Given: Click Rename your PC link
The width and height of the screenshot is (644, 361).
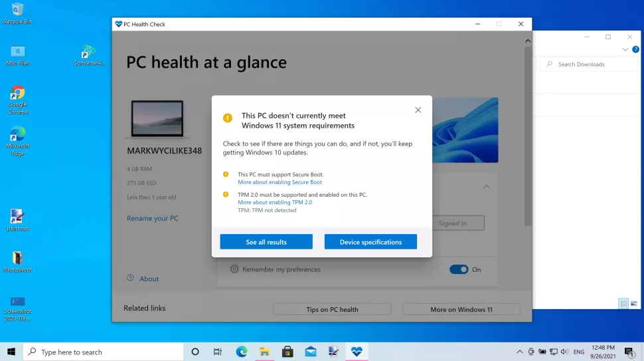Looking at the screenshot, I should (x=153, y=218).
